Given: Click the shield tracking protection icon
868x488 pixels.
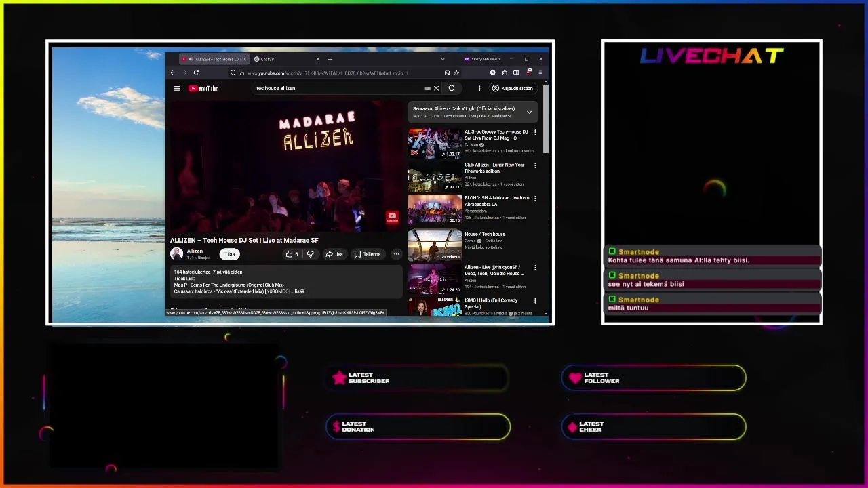Looking at the screenshot, I should (x=233, y=73).
